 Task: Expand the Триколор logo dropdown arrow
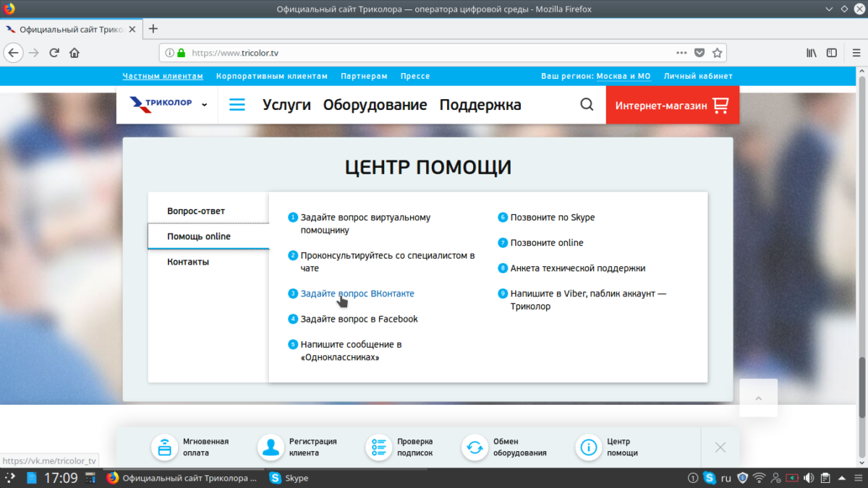click(x=205, y=105)
